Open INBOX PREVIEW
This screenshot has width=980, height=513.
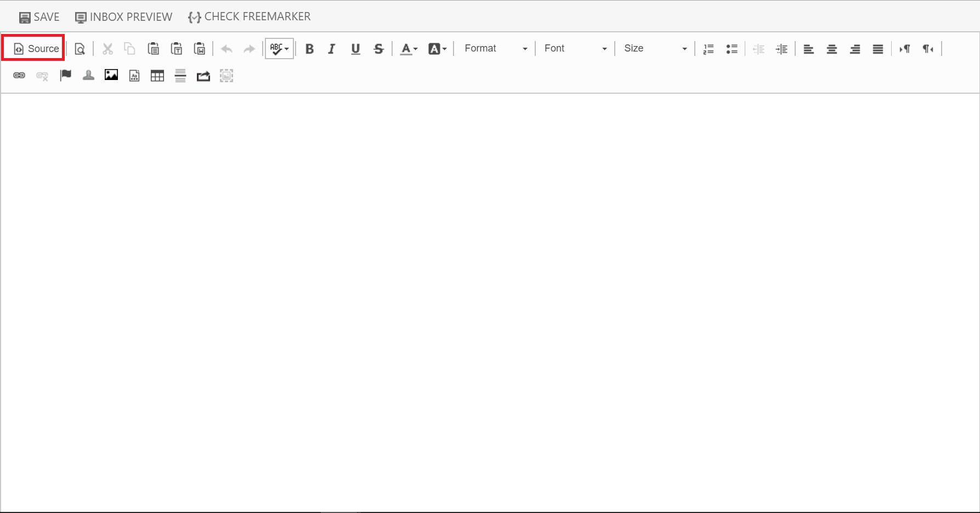pyautogui.click(x=123, y=17)
